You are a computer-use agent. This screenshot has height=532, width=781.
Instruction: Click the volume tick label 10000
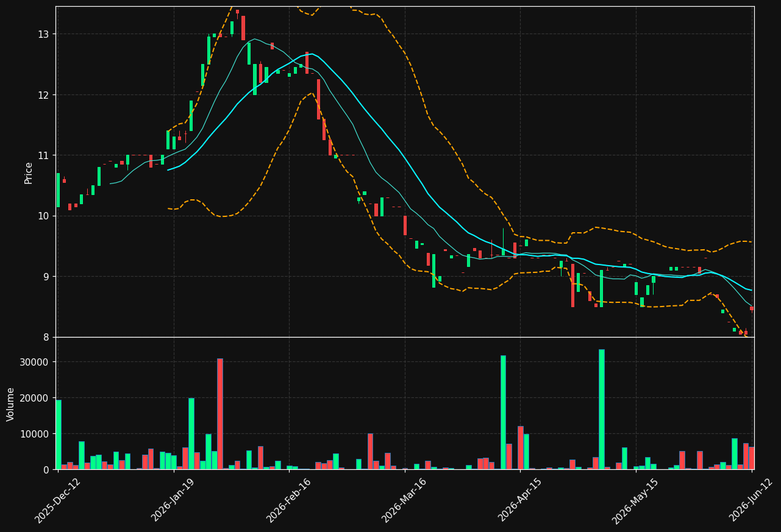(35, 434)
